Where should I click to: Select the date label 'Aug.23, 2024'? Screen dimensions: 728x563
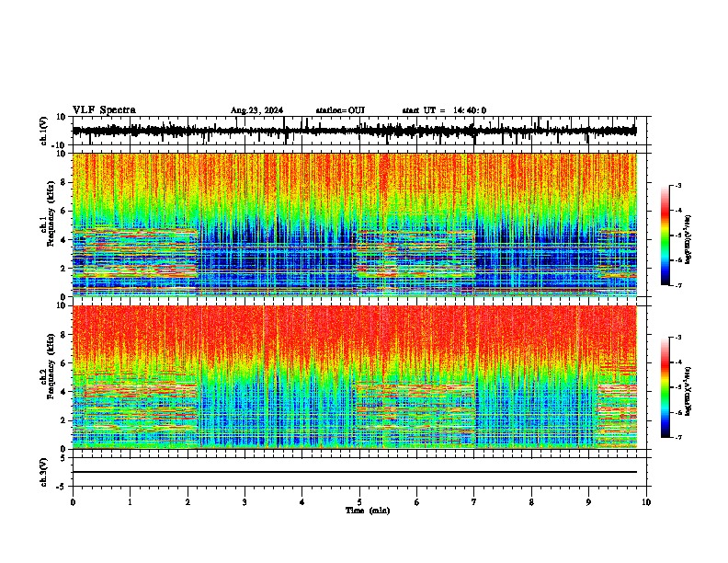tap(256, 110)
